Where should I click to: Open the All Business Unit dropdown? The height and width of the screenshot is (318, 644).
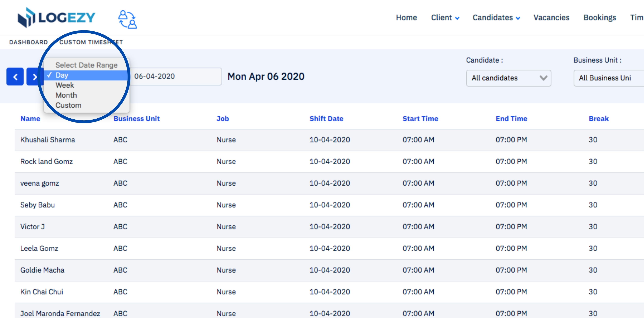tap(609, 78)
